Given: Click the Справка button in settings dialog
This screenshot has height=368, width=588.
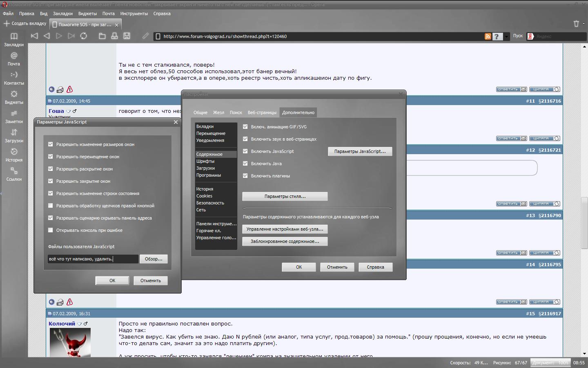Looking at the screenshot, I should [x=375, y=267].
